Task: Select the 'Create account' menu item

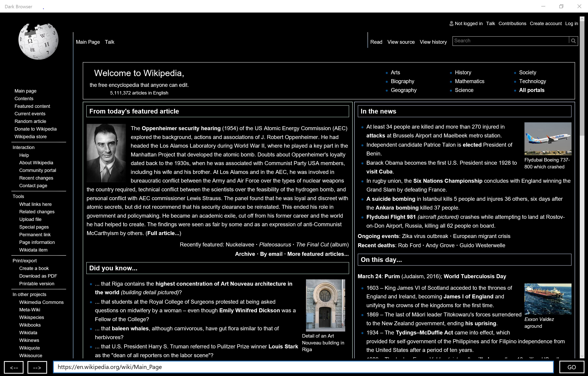Action: [x=546, y=24]
